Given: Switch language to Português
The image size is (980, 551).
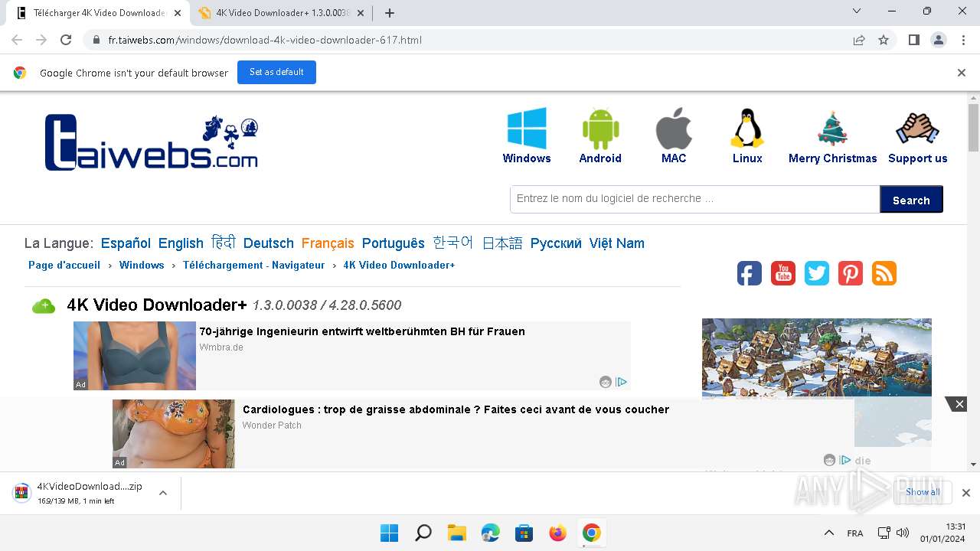Looking at the screenshot, I should coord(394,243).
